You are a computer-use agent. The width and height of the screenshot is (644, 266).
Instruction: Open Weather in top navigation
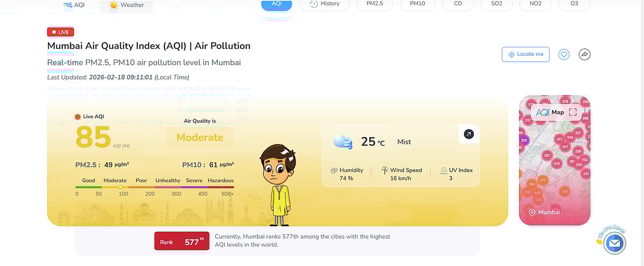click(127, 5)
